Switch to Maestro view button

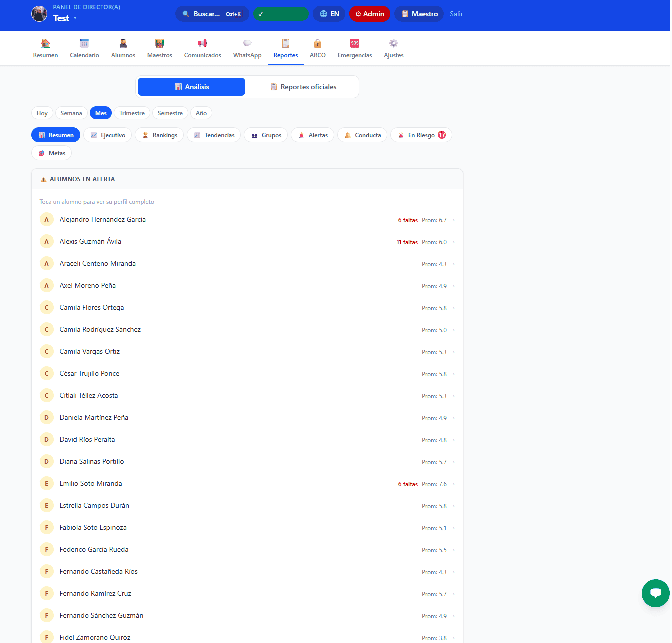point(419,14)
